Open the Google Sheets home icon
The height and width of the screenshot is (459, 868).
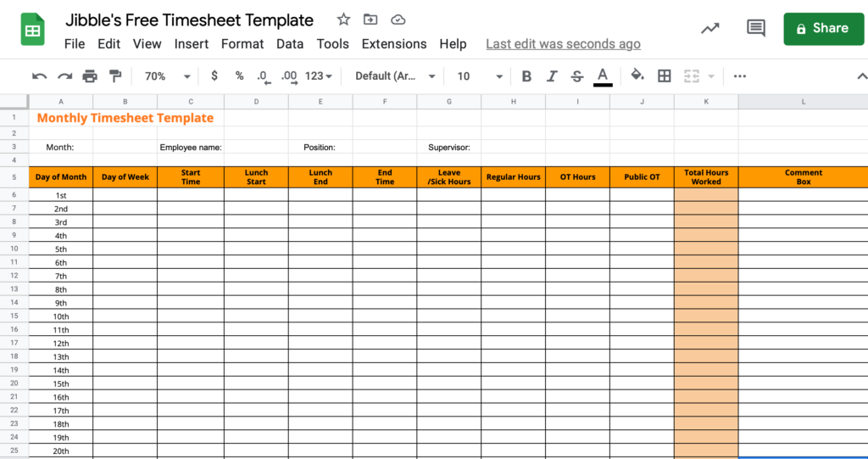pos(33,29)
